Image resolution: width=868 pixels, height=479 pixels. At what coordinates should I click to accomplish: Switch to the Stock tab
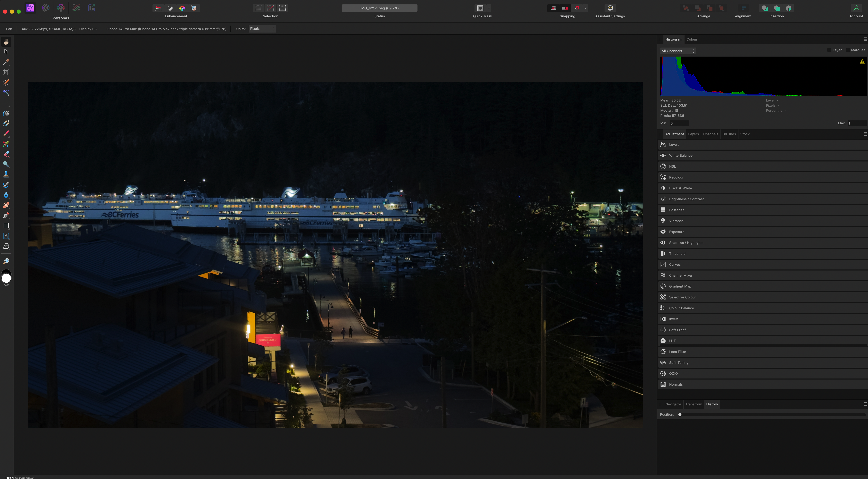pos(745,134)
